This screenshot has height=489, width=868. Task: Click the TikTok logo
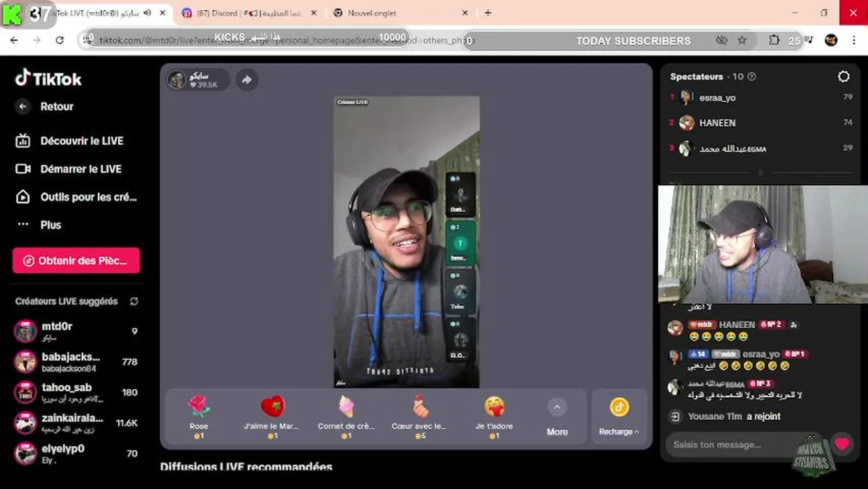click(x=48, y=79)
